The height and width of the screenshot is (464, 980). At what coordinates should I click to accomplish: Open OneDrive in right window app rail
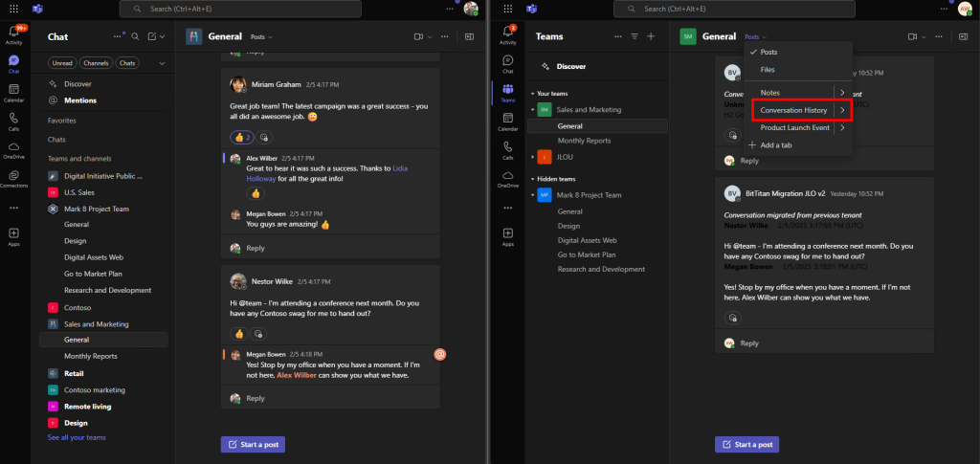coord(508,179)
